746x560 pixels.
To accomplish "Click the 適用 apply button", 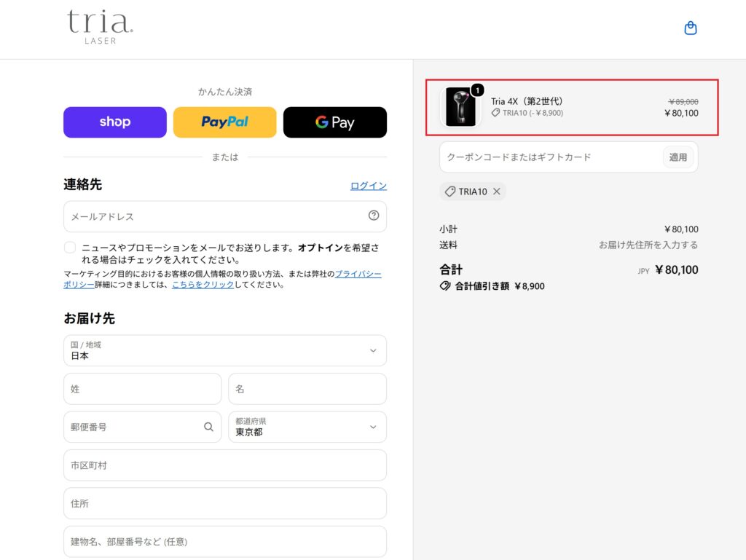I will tap(678, 157).
